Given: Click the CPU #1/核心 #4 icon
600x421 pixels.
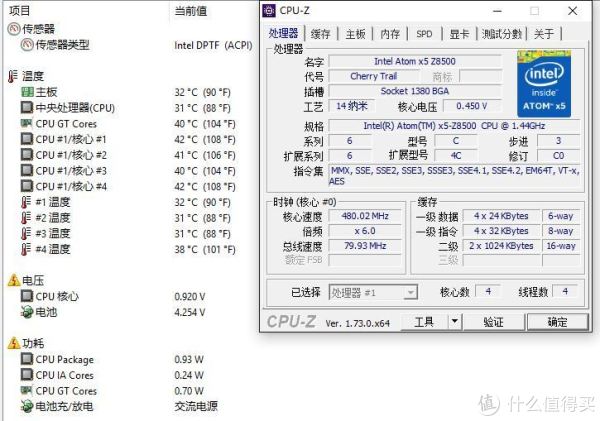Looking at the screenshot, I should click(27, 186).
